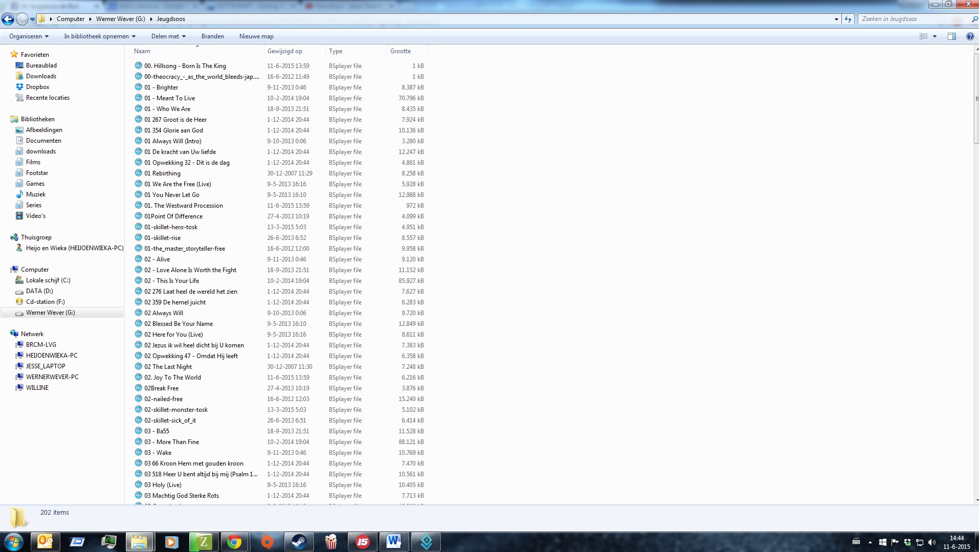
Task: Select file 03 - More Than Fine
Action: point(171,442)
